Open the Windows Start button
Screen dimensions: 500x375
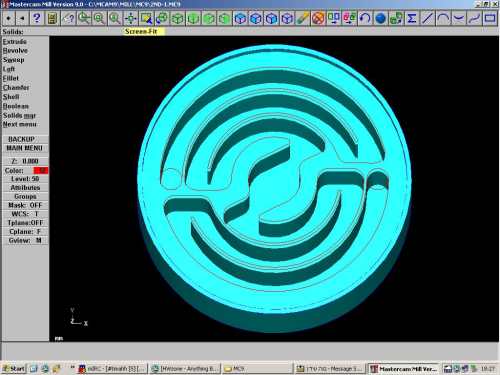tap(14, 368)
